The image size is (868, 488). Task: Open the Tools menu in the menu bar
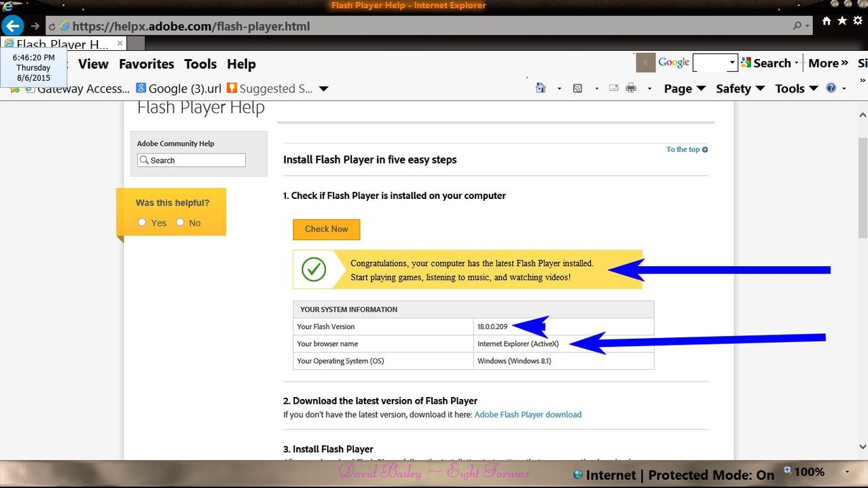pos(200,64)
